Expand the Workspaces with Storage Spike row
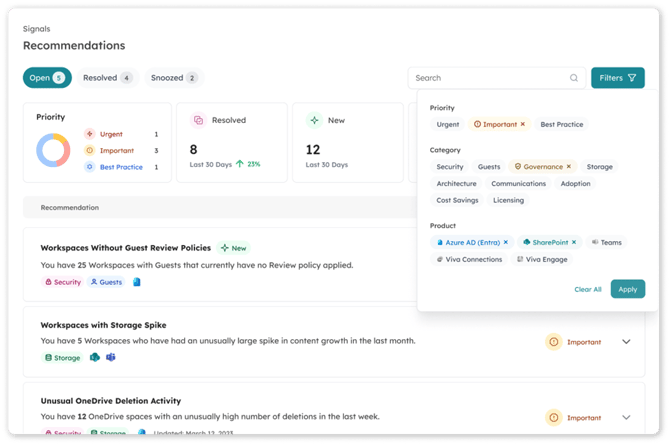Image resolution: width=670 pixels, height=445 pixels. (x=627, y=342)
